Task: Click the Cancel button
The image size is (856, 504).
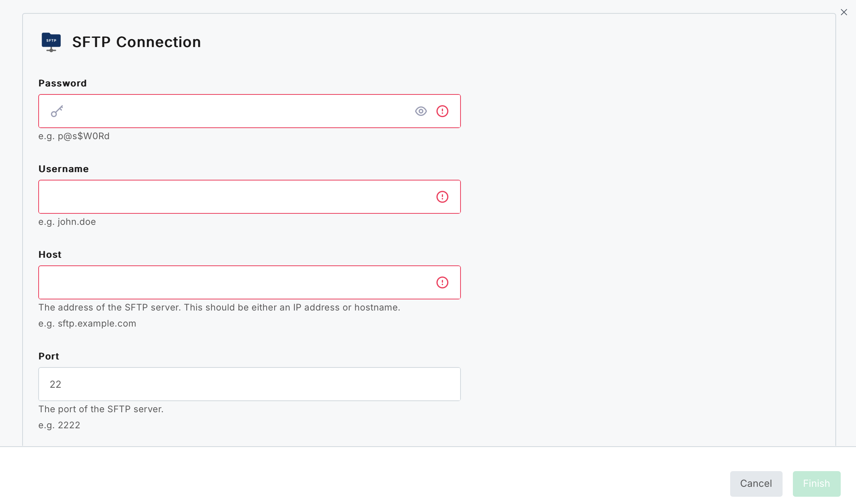Action: pyautogui.click(x=756, y=484)
